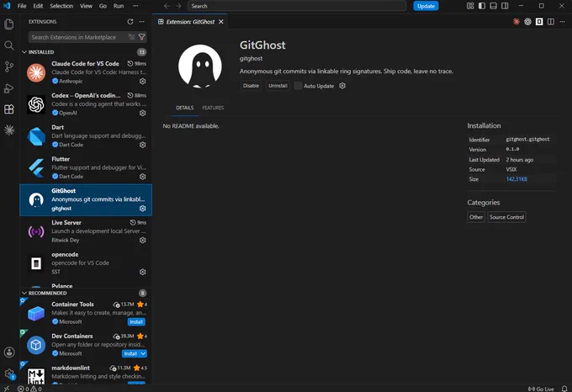Open the Go menu
This screenshot has height=392, width=572.
103,6
